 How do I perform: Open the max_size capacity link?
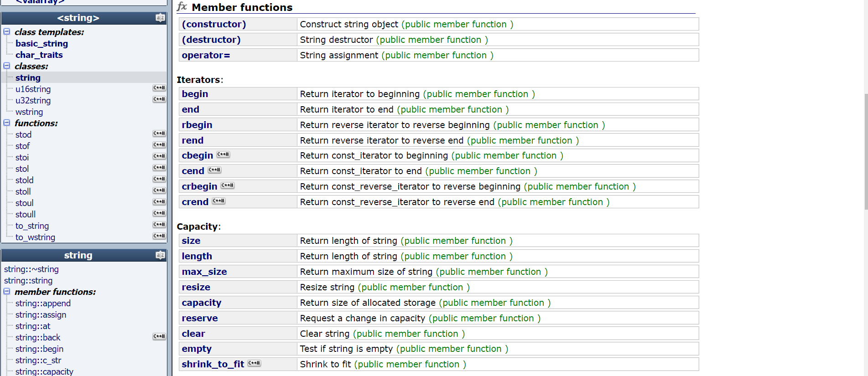coord(204,272)
